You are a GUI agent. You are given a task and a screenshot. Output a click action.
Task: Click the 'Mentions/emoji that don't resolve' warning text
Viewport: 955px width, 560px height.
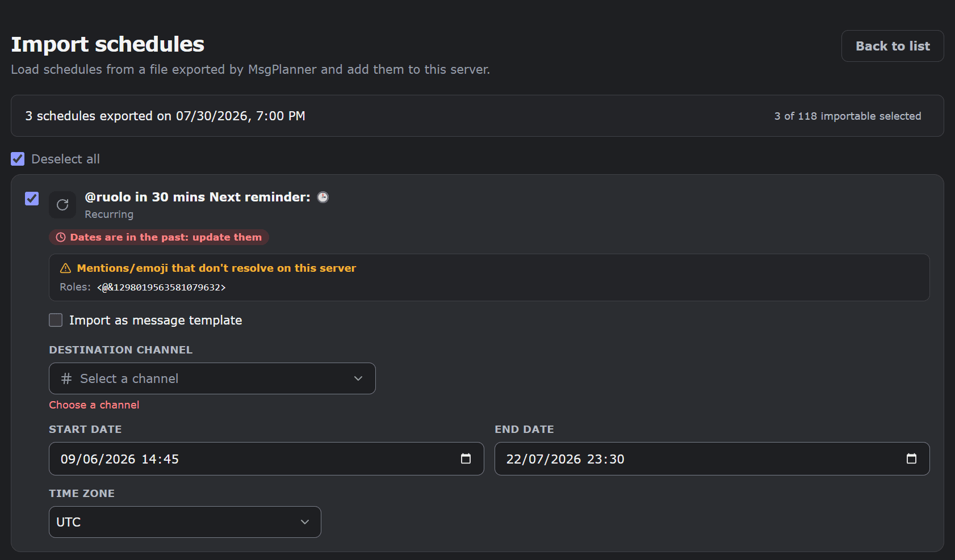216,268
